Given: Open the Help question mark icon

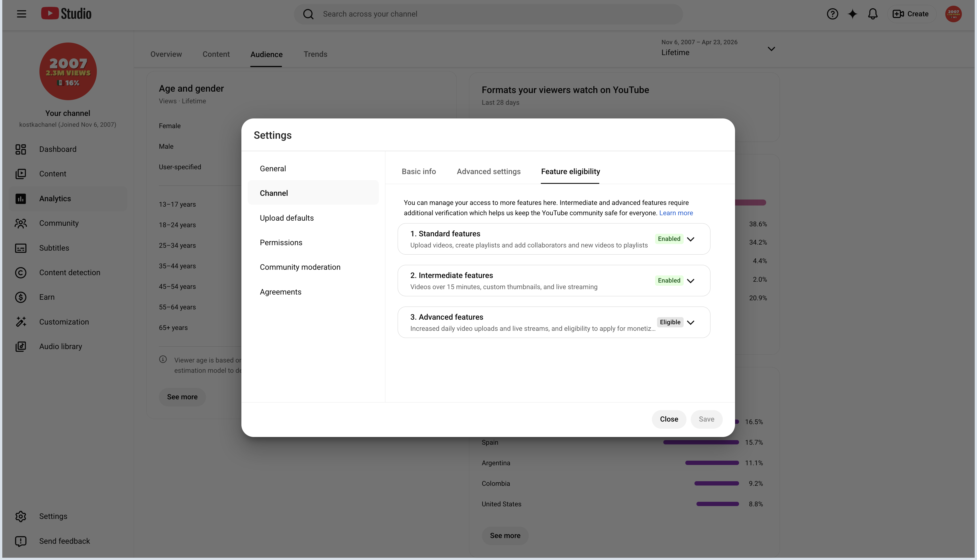Looking at the screenshot, I should (x=832, y=14).
